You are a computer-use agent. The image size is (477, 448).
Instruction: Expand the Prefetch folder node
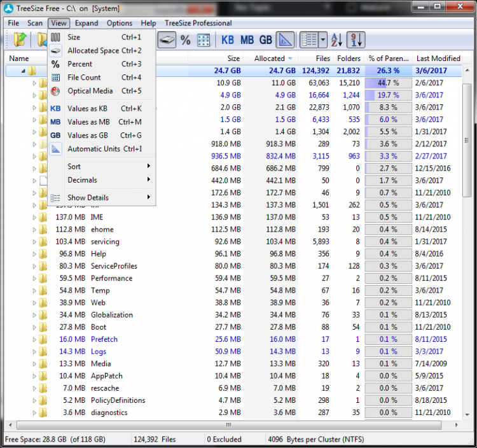[x=34, y=339]
